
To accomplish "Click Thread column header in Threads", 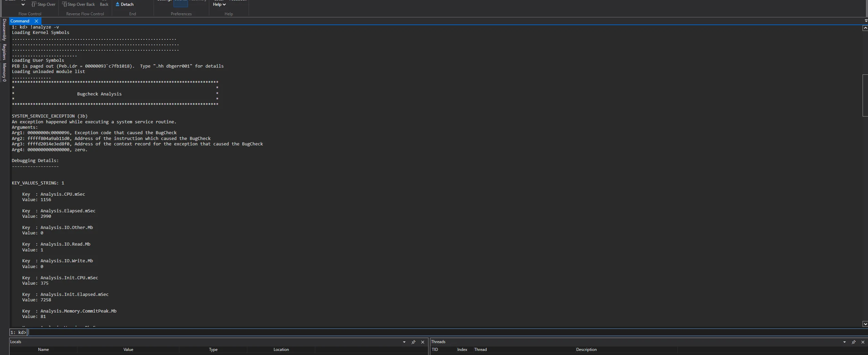I will click(x=480, y=350).
